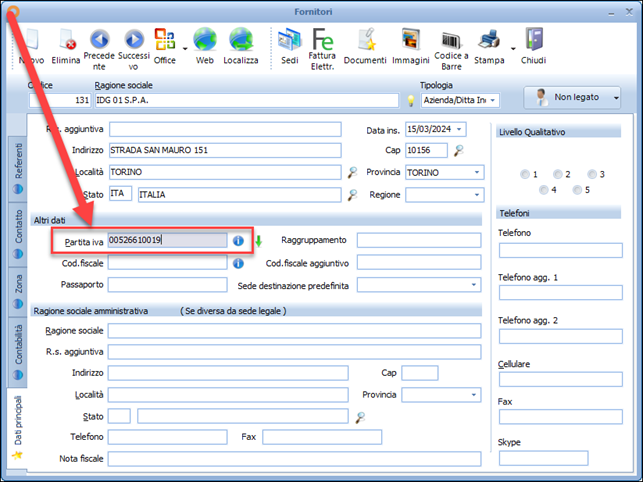Open the Documenti toolbar icon

pos(365,46)
